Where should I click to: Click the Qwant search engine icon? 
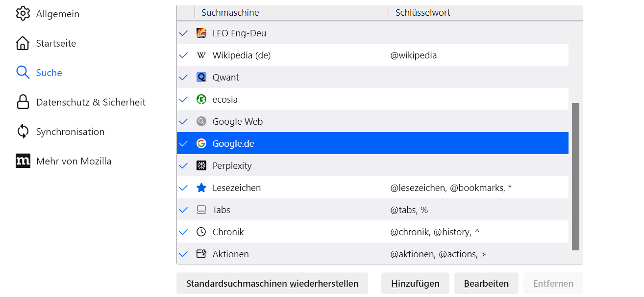tap(201, 78)
